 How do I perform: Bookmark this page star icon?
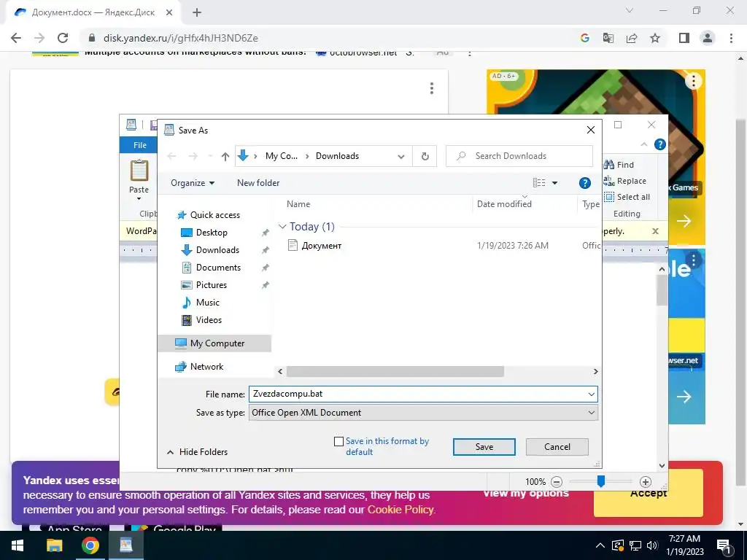655,38
